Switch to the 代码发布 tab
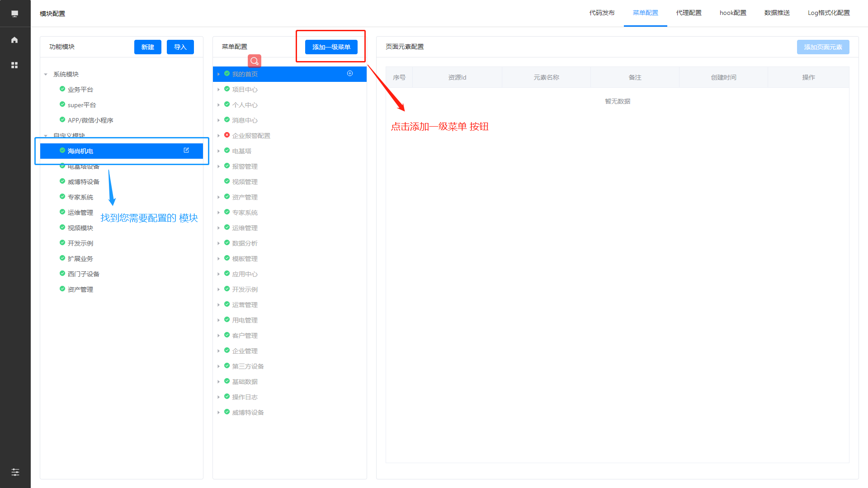Viewport: 868px width, 488px height. point(602,13)
